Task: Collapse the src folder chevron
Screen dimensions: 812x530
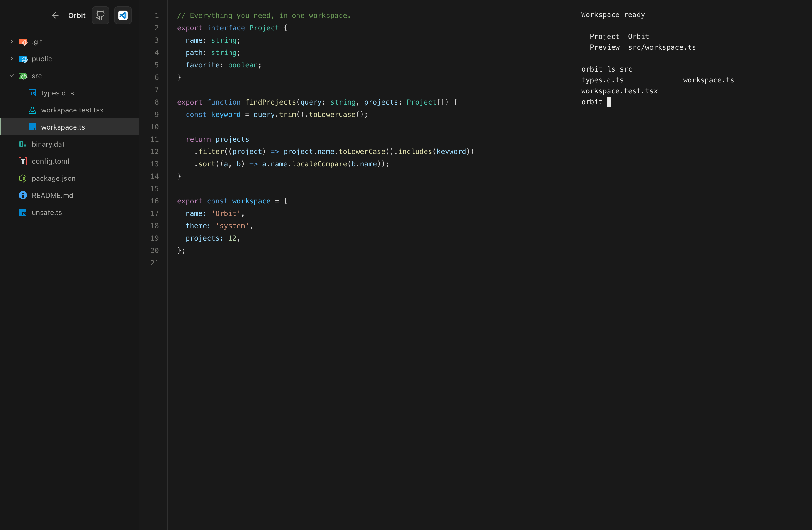Action: pos(11,76)
